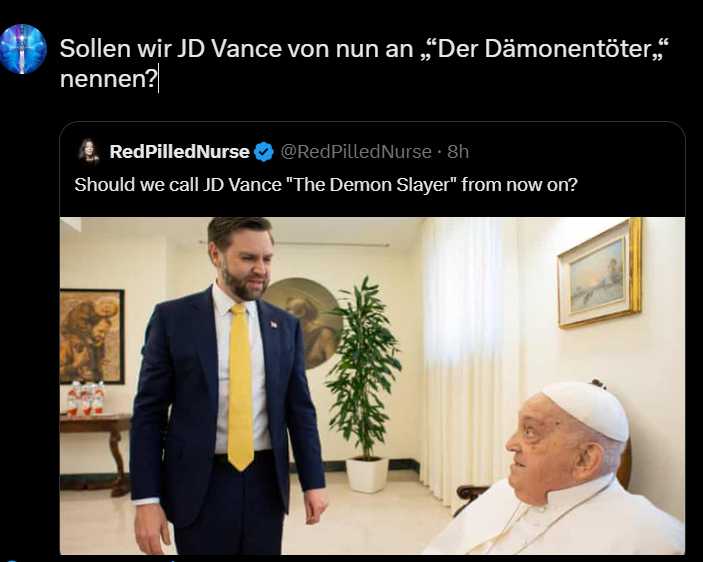Screen dimensions: 703x562
Task: Click RedPilledNurse's small profile picture
Action: 88,151
